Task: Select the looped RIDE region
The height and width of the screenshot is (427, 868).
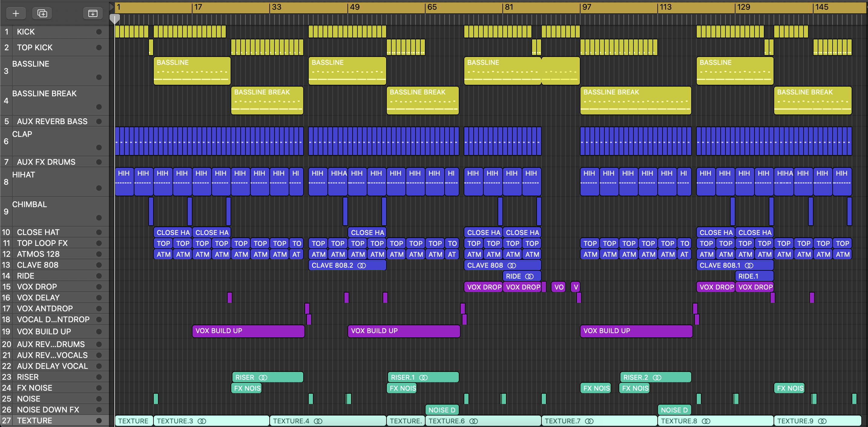Action: (x=522, y=276)
